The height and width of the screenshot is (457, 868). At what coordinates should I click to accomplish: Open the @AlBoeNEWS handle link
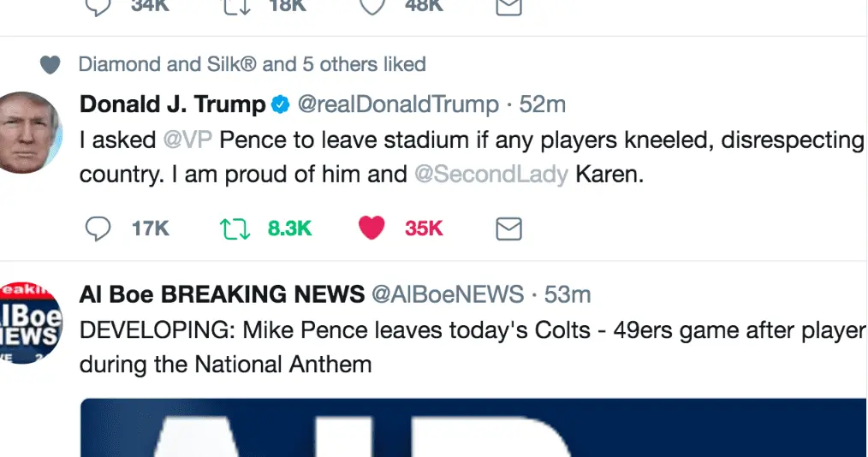point(447,294)
